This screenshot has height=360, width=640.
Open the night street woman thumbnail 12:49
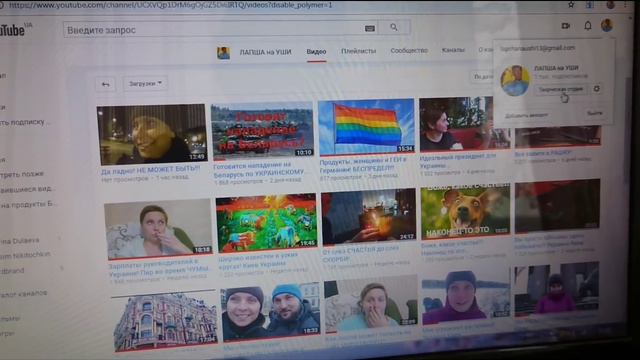point(152,134)
